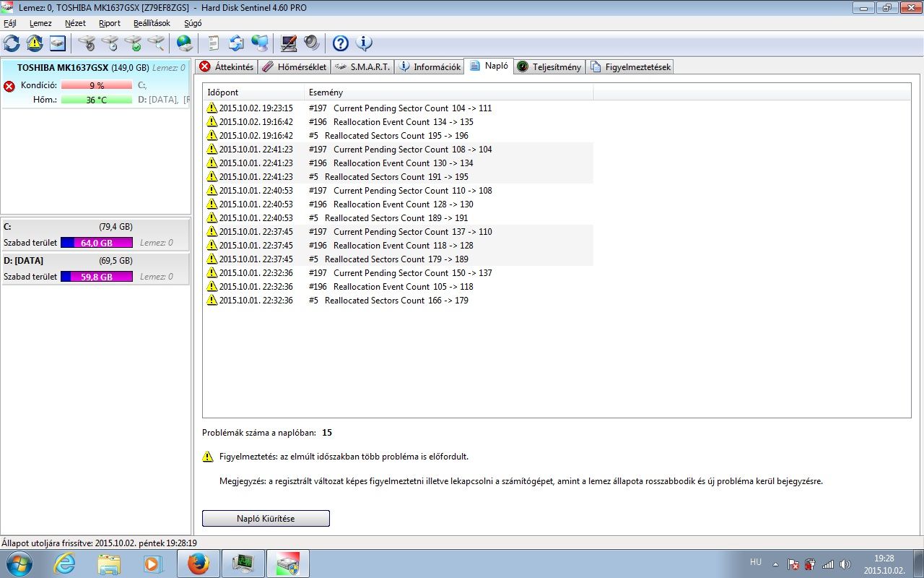
Task: Expand the hidden system tray icons arrow
Action: click(776, 564)
